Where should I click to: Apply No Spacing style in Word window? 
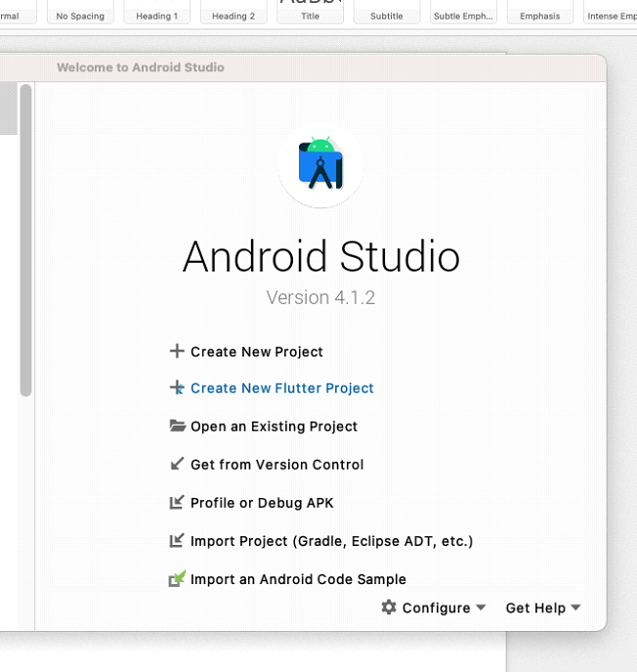click(x=80, y=12)
